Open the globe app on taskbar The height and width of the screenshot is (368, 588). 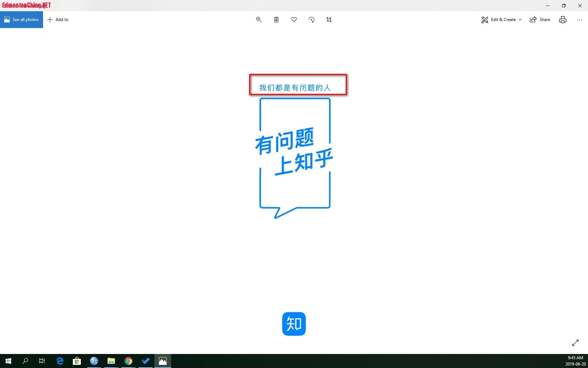click(94, 361)
